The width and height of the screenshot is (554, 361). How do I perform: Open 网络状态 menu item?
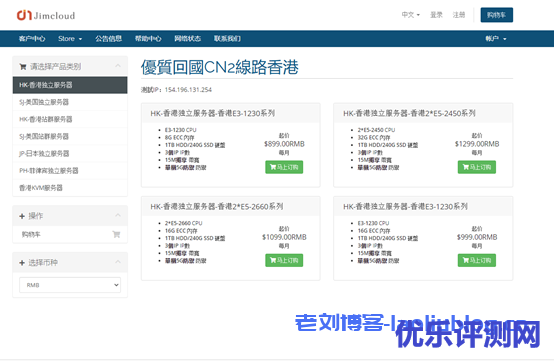coord(187,39)
